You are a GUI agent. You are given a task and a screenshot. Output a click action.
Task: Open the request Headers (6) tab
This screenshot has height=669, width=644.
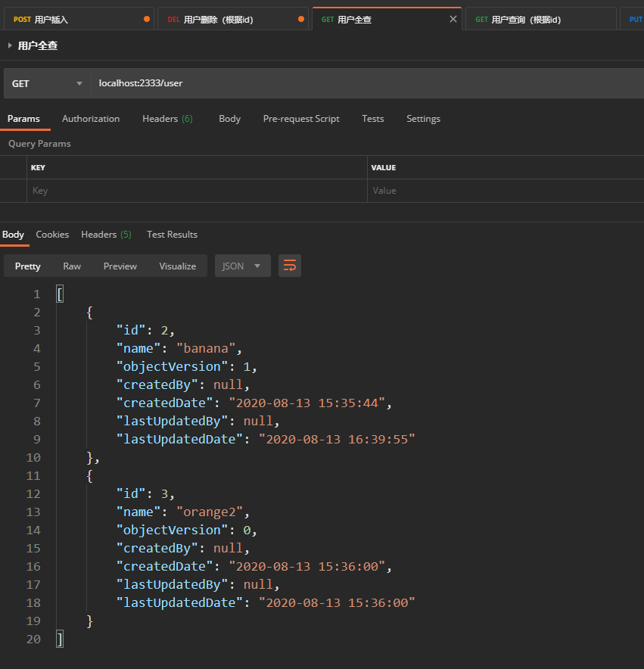[167, 119]
